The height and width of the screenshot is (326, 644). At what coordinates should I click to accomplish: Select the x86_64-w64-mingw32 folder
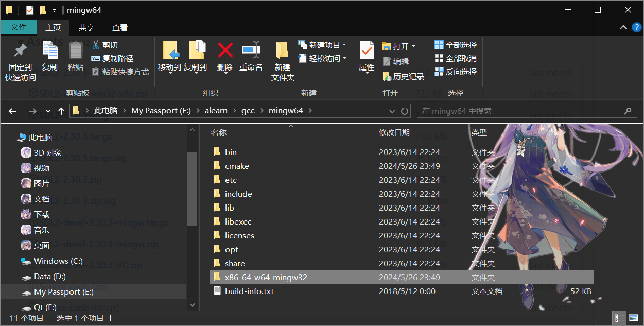[402, 277]
